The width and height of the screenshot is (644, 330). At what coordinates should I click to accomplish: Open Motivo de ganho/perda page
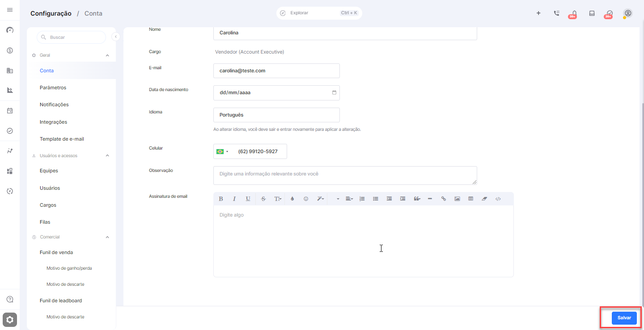[69, 268]
